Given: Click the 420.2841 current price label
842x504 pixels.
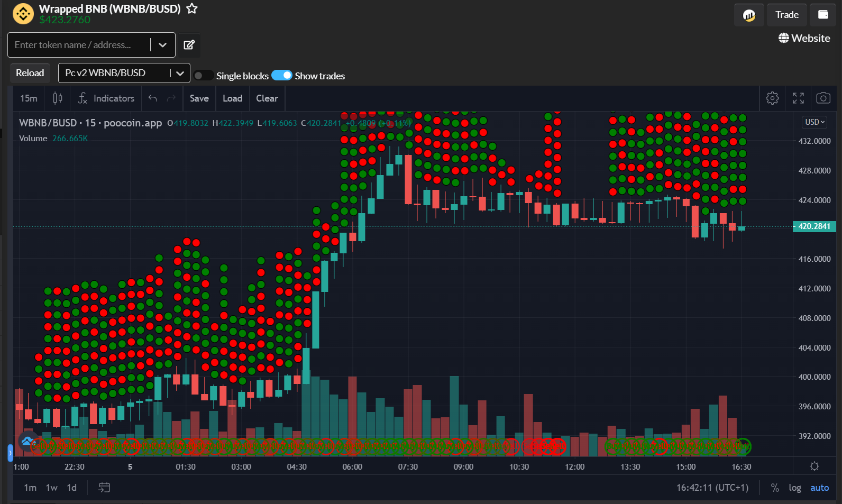Looking at the screenshot, I should (814, 226).
